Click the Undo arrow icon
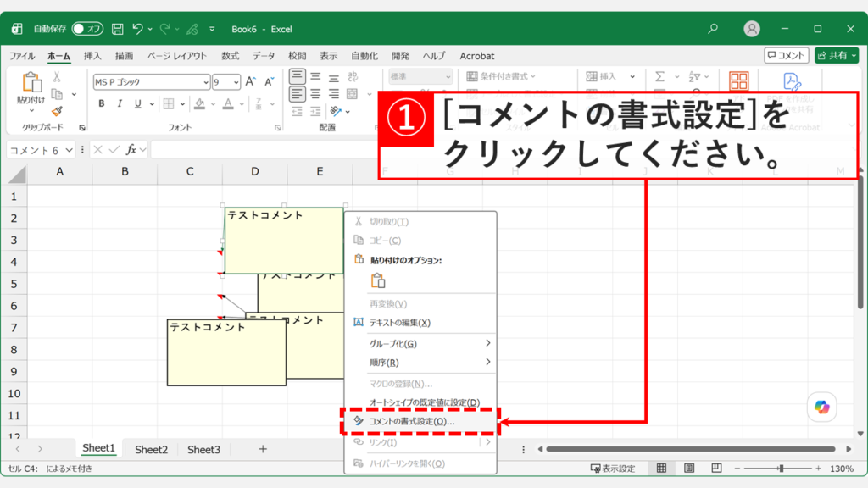The width and height of the screenshot is (868, 488). pyautogui.click(x=138, y=29)
